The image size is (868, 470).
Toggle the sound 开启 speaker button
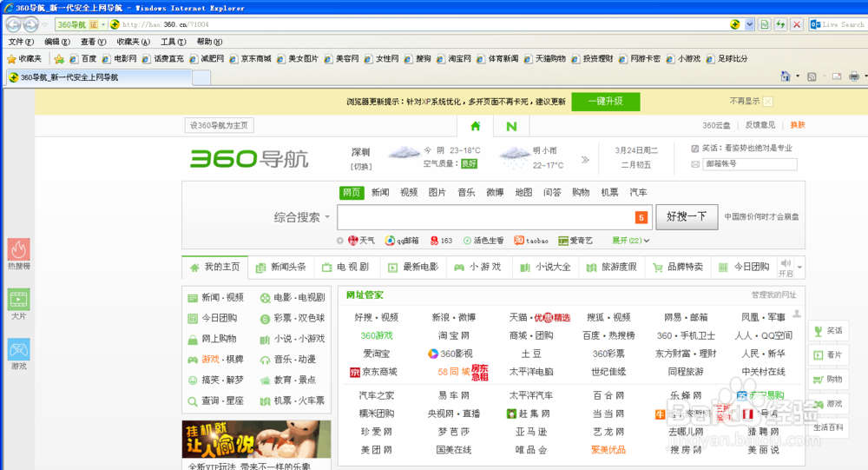786,268
